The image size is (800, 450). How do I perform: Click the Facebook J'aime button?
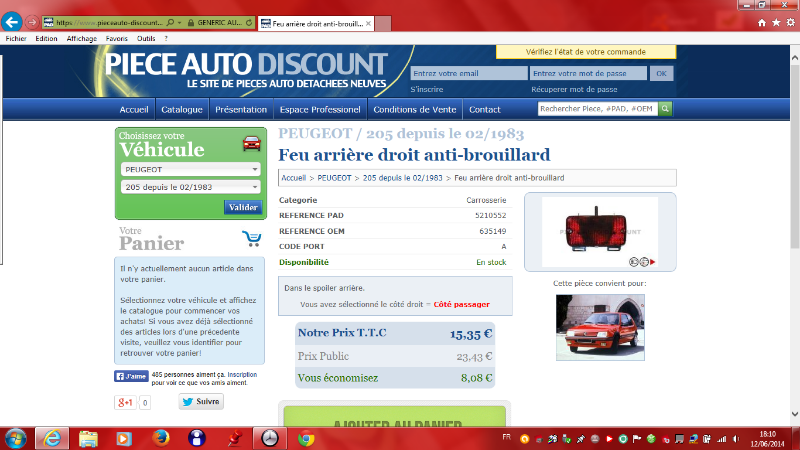pyautogui.click(x=131, y=376)
